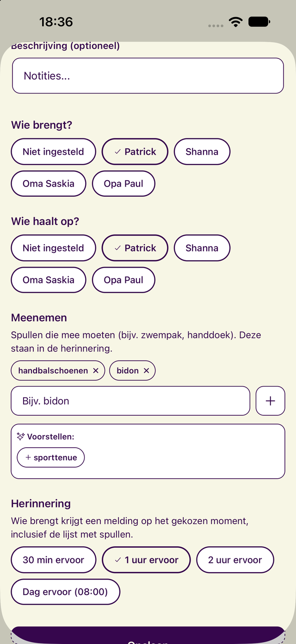Choose Dag ervoor (08:00) reminder

(x=65, y=592)
